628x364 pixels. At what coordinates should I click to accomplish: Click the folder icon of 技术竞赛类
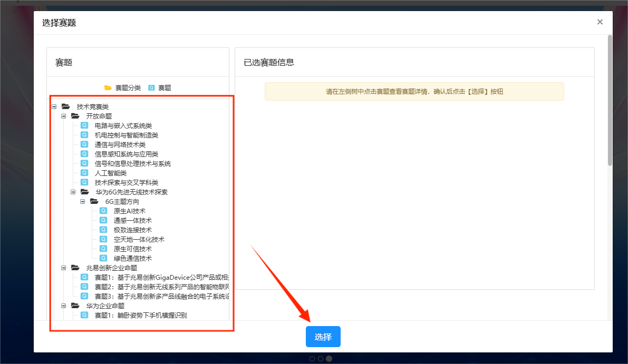pos(66,106)
